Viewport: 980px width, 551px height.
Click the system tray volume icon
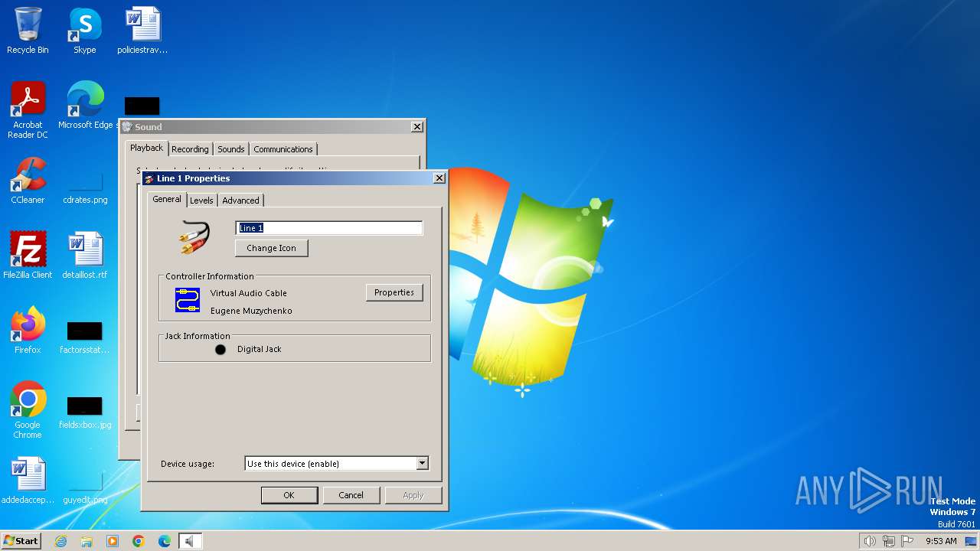tap(870, 541)
